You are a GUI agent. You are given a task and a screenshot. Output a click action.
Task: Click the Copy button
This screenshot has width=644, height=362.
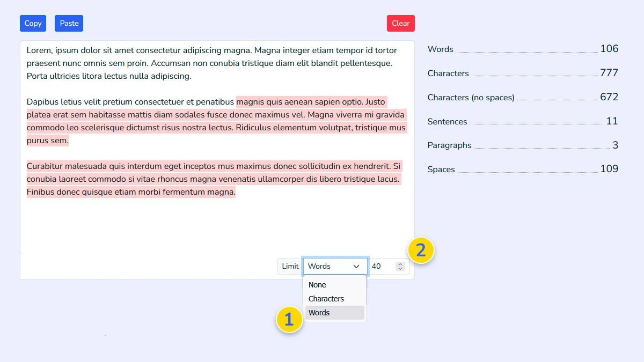coord(32,23)
